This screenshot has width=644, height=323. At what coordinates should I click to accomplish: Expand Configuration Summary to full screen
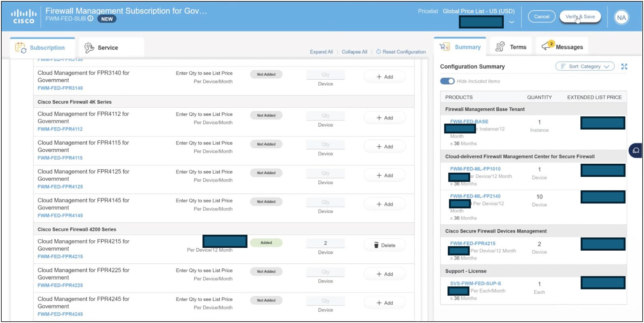(x=624, y=66)
